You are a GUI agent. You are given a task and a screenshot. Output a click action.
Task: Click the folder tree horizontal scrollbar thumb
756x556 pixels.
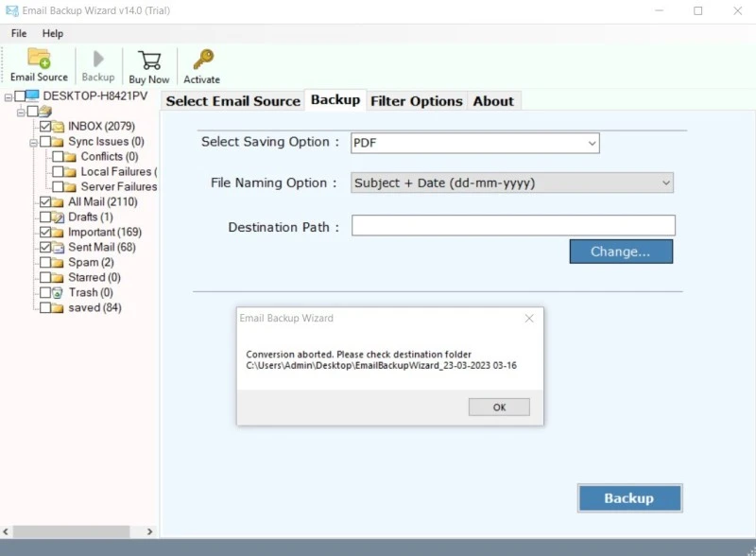(x=72, y=531)
